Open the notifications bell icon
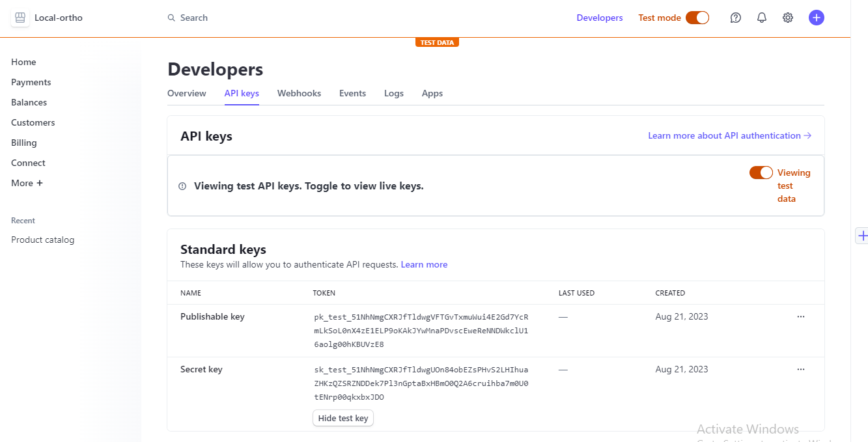Viewport: 868px width, 442px height. [x=761, y=18]
